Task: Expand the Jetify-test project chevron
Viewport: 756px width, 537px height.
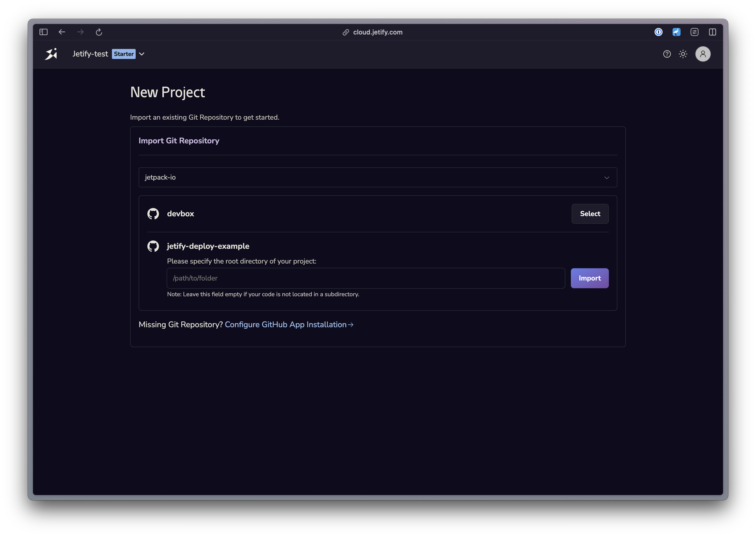Action: 142,54
